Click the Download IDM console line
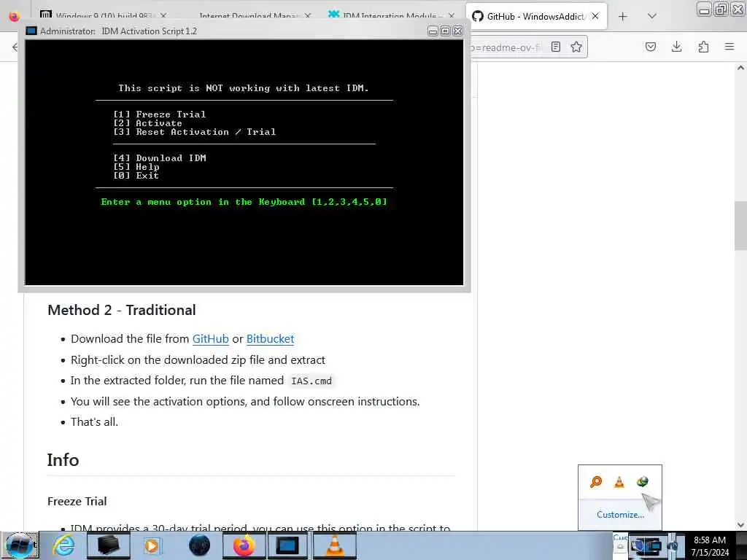 (160, 158)
